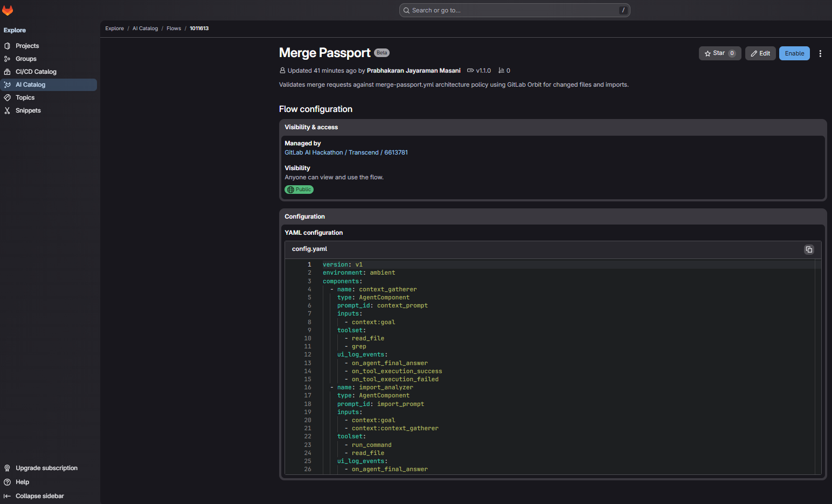Click the Help question-mark icon
832x504 pixels.
pos(7,482)
